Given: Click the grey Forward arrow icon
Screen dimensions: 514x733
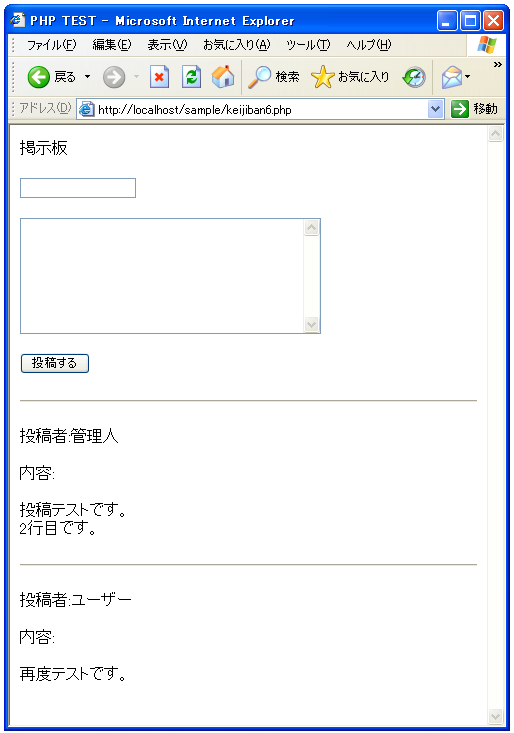Looking at the screenshot, I should pos(114,77).
